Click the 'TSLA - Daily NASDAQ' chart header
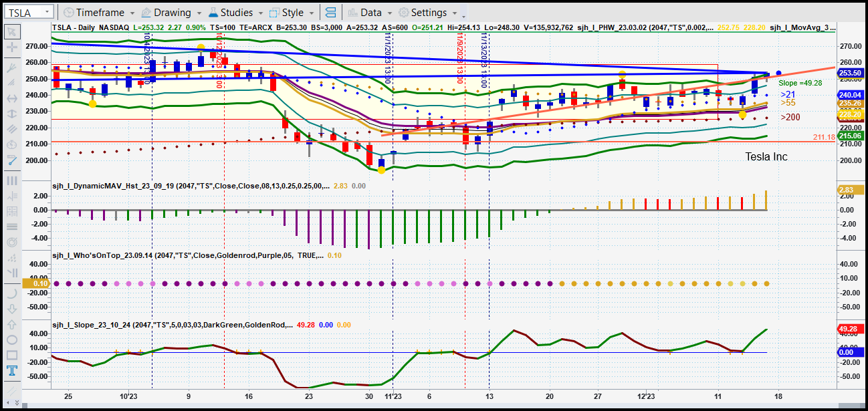This screenshot has width=868, height=411. click(x=91, y=27)
